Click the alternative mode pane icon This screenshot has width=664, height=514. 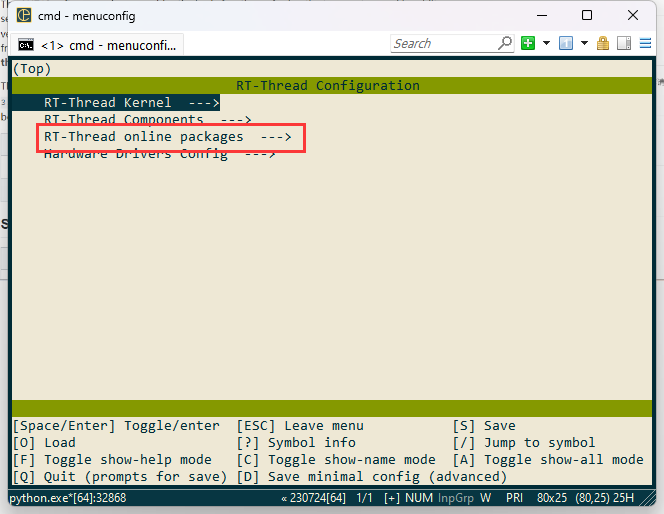click(624, 43)
